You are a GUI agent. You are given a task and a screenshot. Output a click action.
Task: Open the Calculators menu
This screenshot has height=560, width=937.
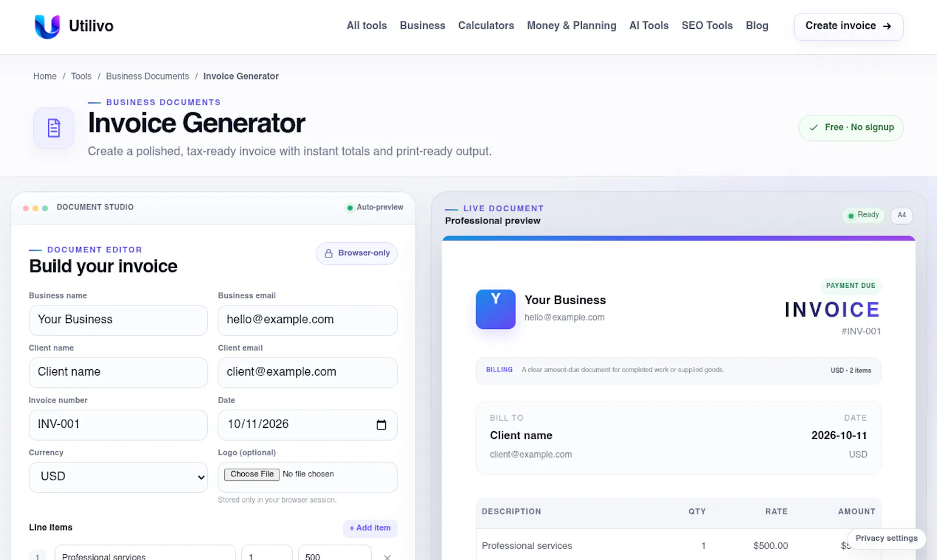point(486,26)
